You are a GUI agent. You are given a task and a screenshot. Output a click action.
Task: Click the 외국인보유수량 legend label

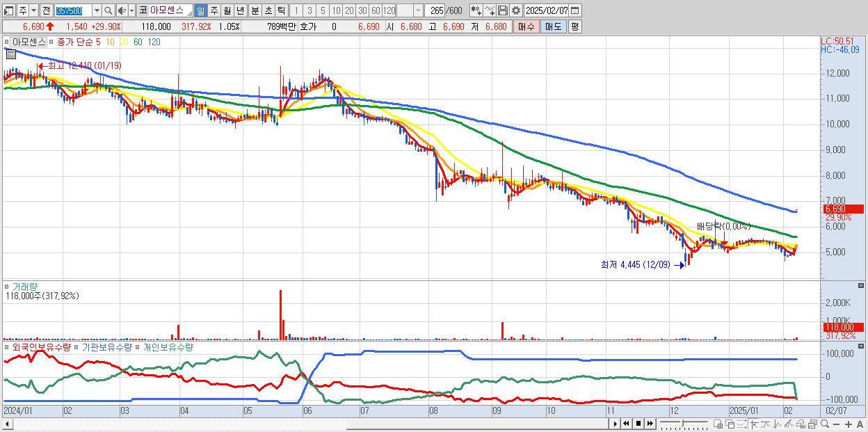point(41,346)
